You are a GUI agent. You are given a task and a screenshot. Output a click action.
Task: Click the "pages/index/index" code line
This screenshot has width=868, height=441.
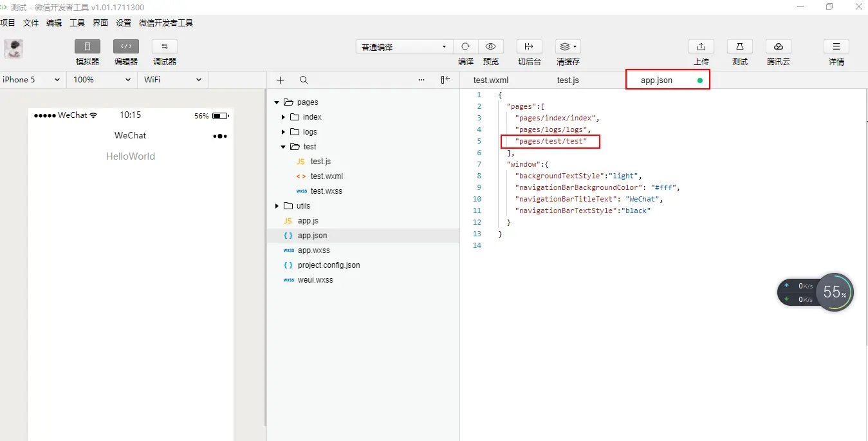click(557, 118)
